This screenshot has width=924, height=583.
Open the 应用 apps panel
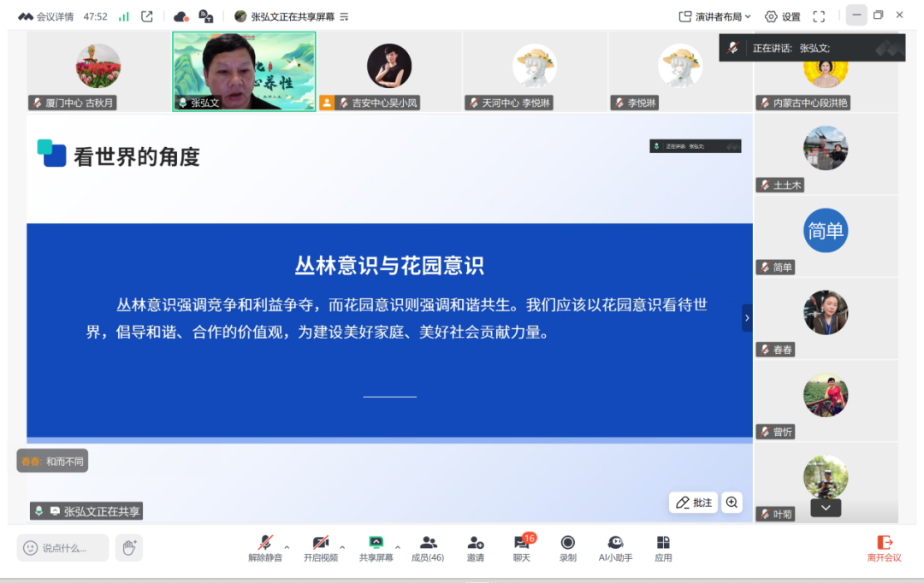[663, 547]
